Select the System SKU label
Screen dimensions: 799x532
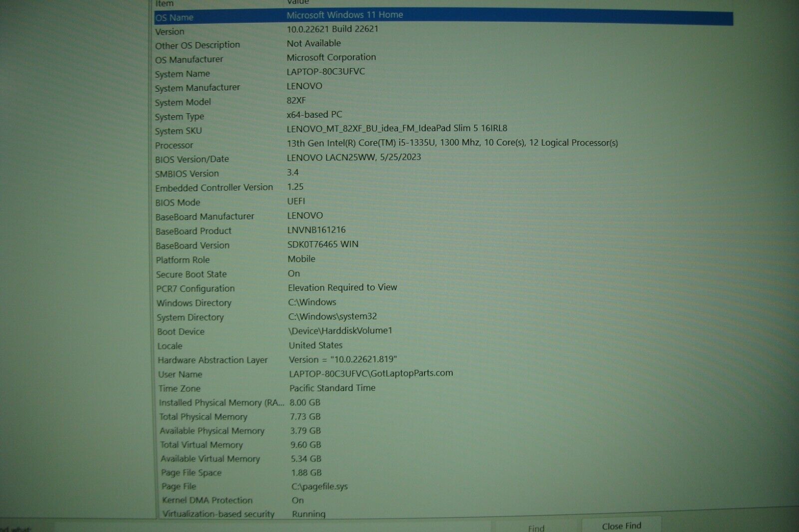pyautogui.click(x=178, y=131)
